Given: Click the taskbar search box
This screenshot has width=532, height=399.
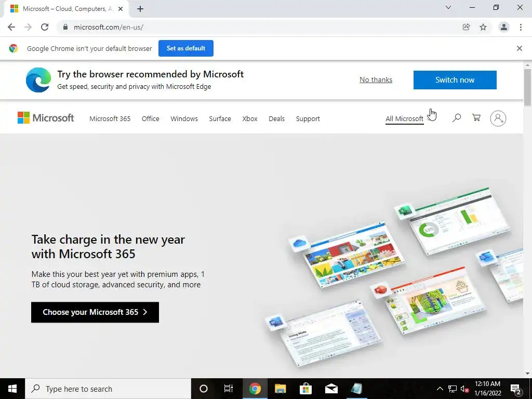Looking at the screenshot, I should click(108, 389).
